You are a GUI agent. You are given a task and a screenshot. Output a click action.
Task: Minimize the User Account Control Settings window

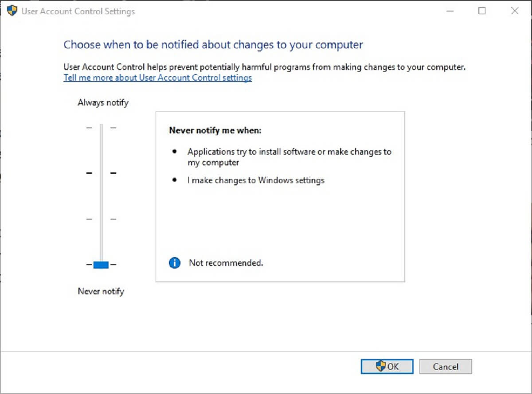tap(450, 11)
